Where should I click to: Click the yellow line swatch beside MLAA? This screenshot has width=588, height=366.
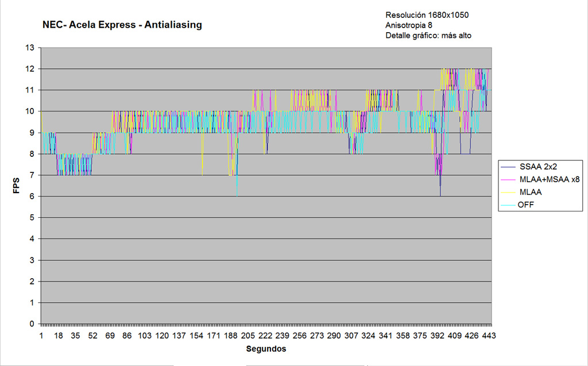(x=508, y=193)
